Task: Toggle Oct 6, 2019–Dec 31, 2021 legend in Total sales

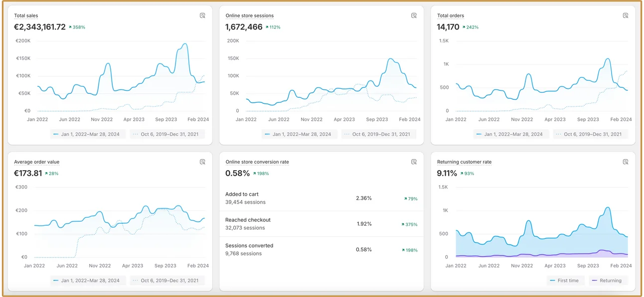Action: point(168,134)
